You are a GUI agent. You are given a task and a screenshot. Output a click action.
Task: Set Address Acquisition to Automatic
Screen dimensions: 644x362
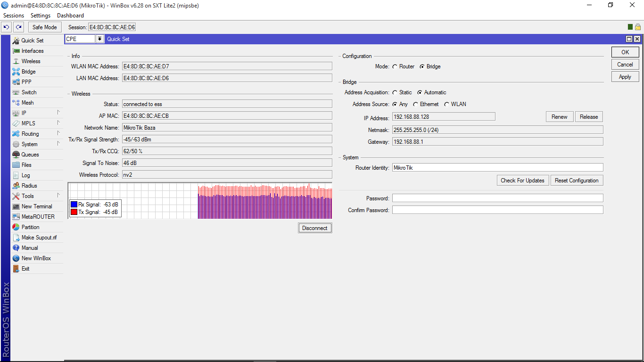[x=420, y=92]
